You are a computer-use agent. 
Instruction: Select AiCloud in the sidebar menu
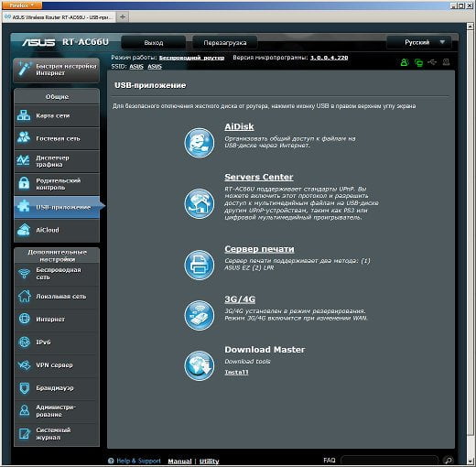click(57, 230)
